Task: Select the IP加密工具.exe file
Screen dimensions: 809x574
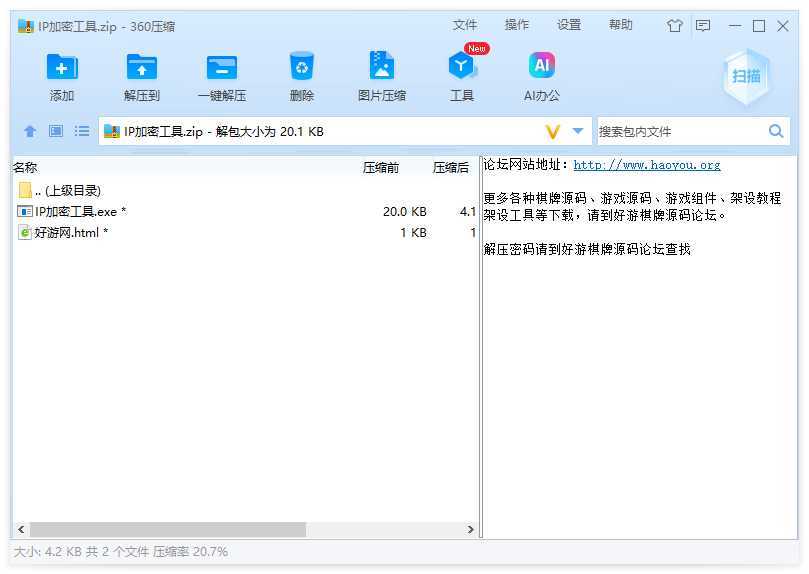Action: [x=80, y=211]
